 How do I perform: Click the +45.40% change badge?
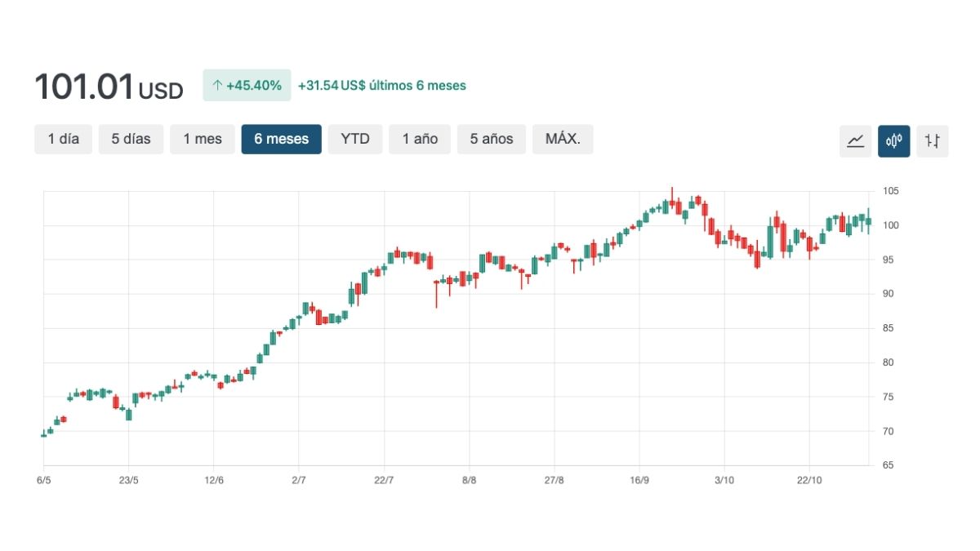[247, 85]
